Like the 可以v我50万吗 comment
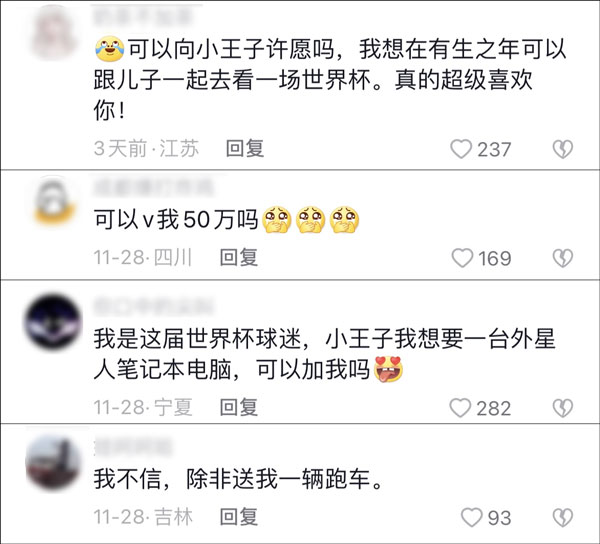Image resolution: width=600 pixels, height=544 pixels. (x=462, y=258)
